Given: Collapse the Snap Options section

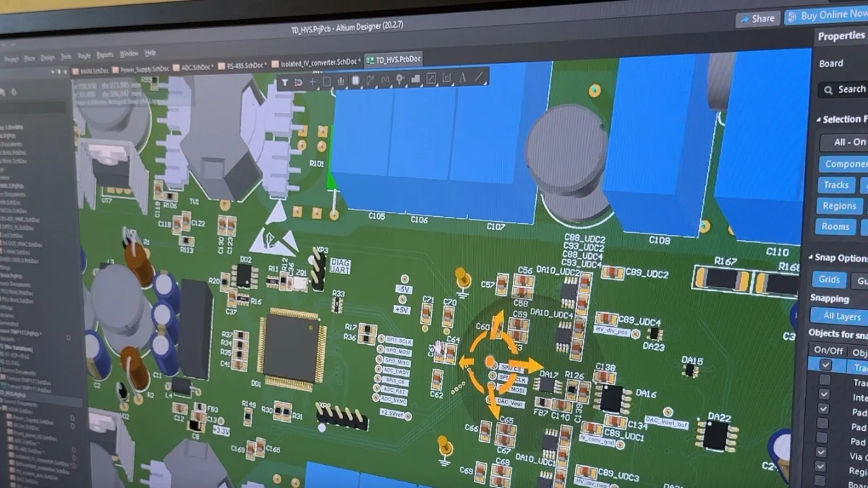Looking at the screenshot, I should 811,257.
